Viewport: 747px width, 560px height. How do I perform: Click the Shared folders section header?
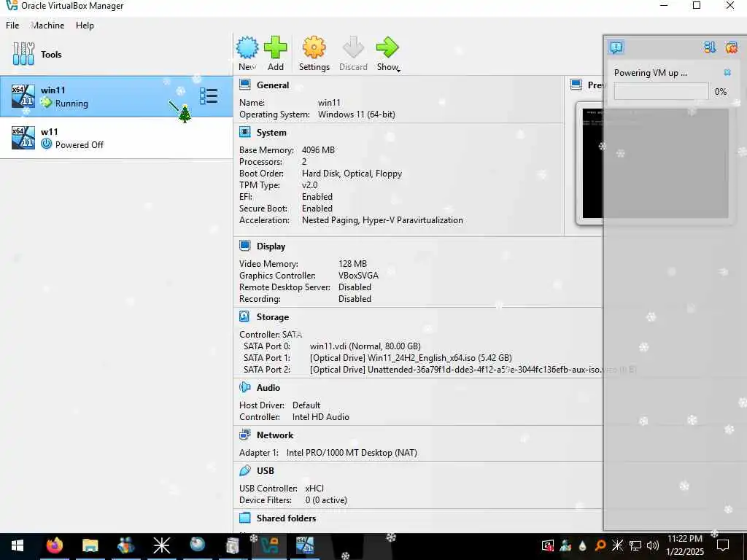(286, 518)
